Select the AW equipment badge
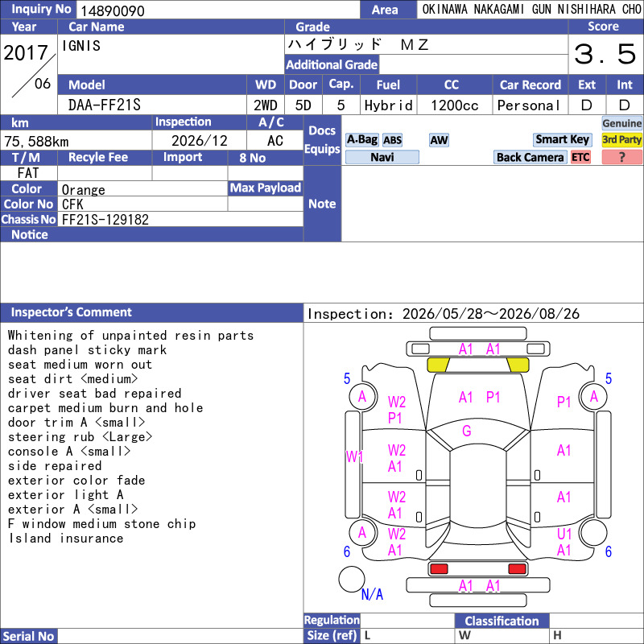Viewport: 644px width, 644px height. tap(439, 140)
